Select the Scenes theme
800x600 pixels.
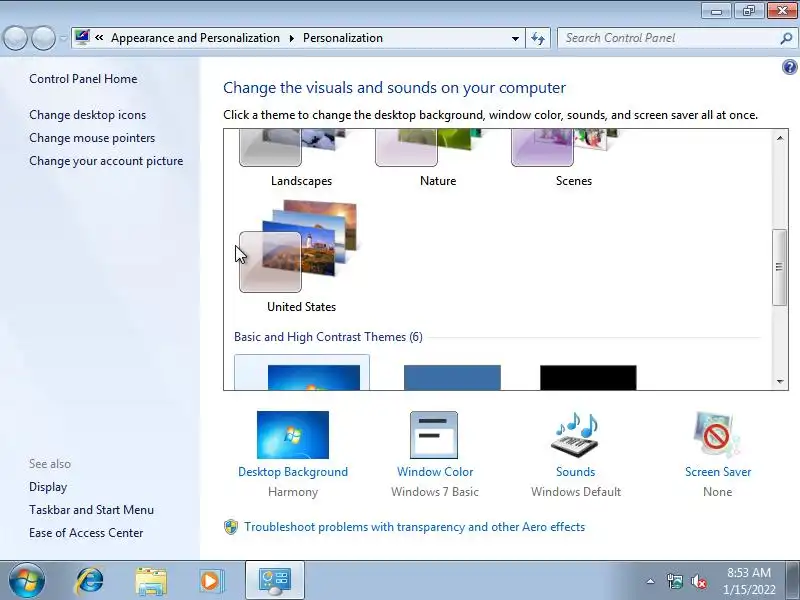click(x=574, y=159)
